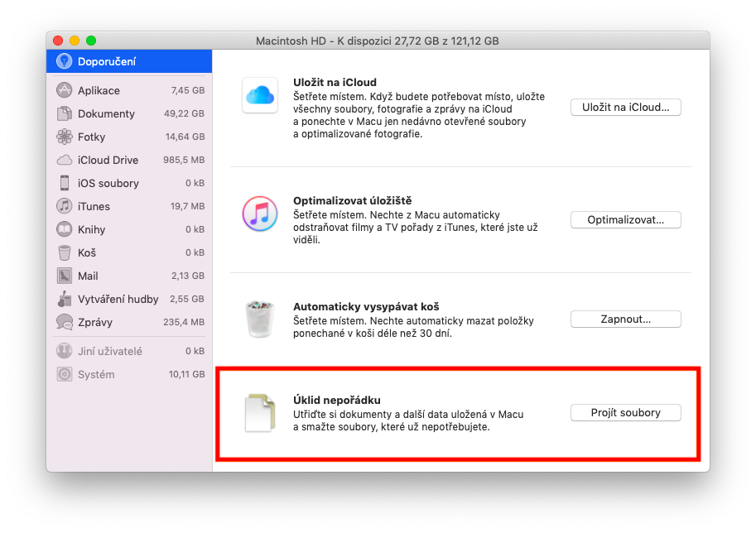756x533 pixels.
Task: Click the Koš trash icon in sidebar
Action: click(x=64, y=252)
